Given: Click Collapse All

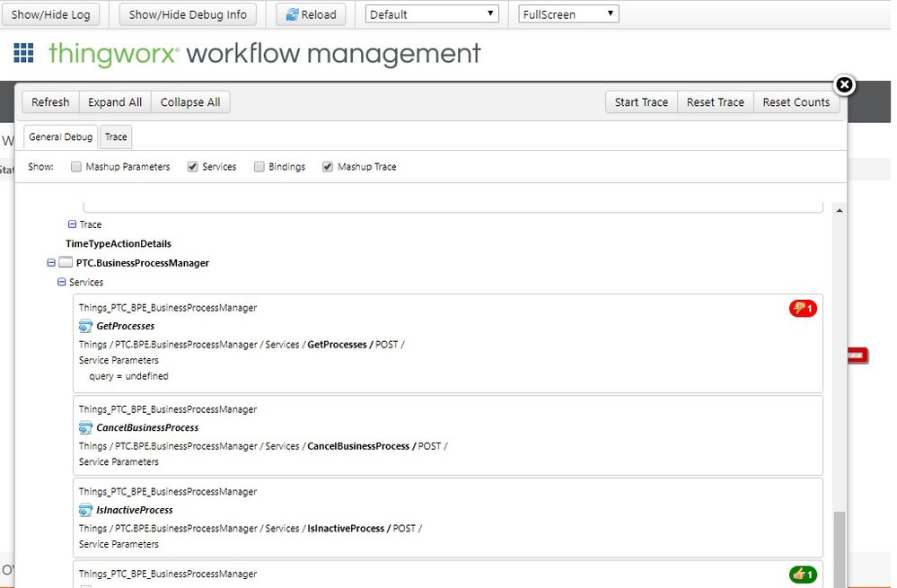Looking at the screenshot, I should pos(190,101).
